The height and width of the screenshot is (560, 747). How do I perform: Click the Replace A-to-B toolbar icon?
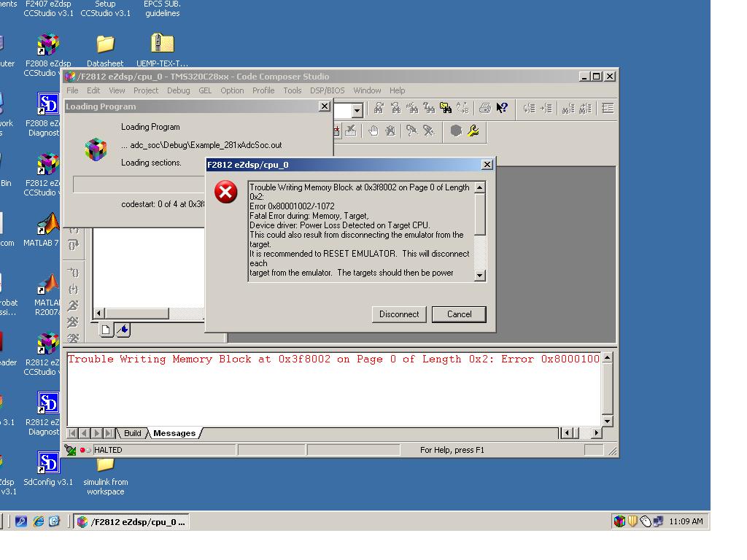[462, 108]
